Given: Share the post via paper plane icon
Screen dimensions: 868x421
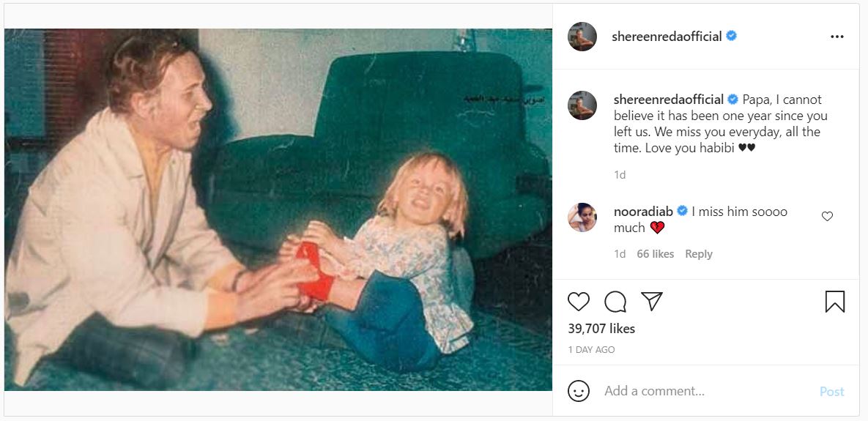Looking at the screenshot, I should pyautogui.click(x=652, y=302).
